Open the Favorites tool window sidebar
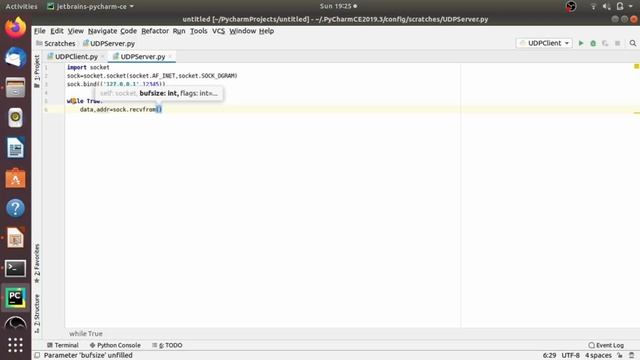 tap(37, 263)
